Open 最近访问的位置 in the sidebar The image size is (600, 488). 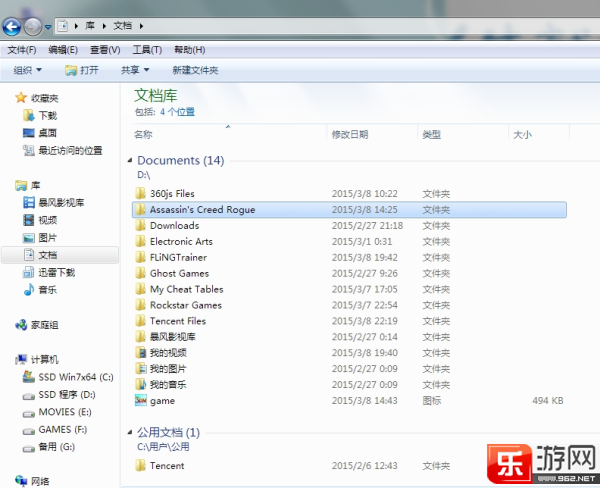tap(63, 150)
